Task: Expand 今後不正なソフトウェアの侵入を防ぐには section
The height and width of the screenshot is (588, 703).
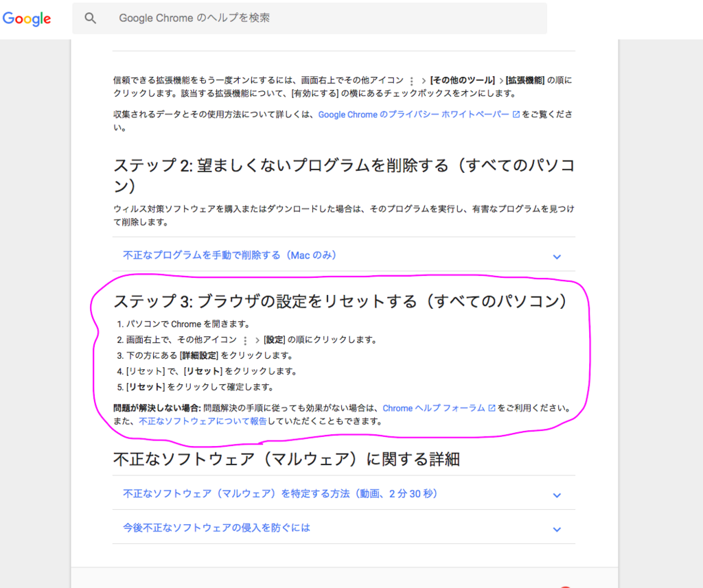Action: pos(343,528)
